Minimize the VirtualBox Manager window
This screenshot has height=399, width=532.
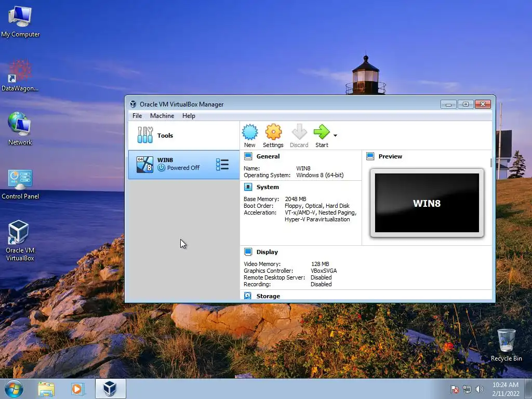tap(448, 104)
